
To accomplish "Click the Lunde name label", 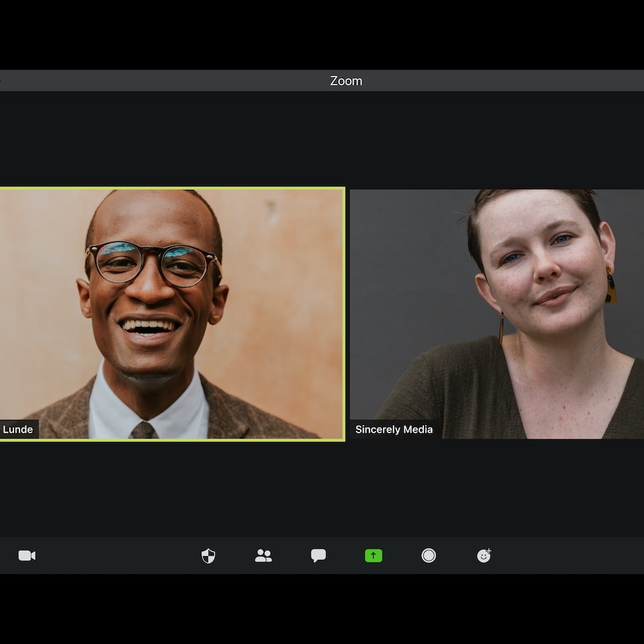I will tap(18, 429).
